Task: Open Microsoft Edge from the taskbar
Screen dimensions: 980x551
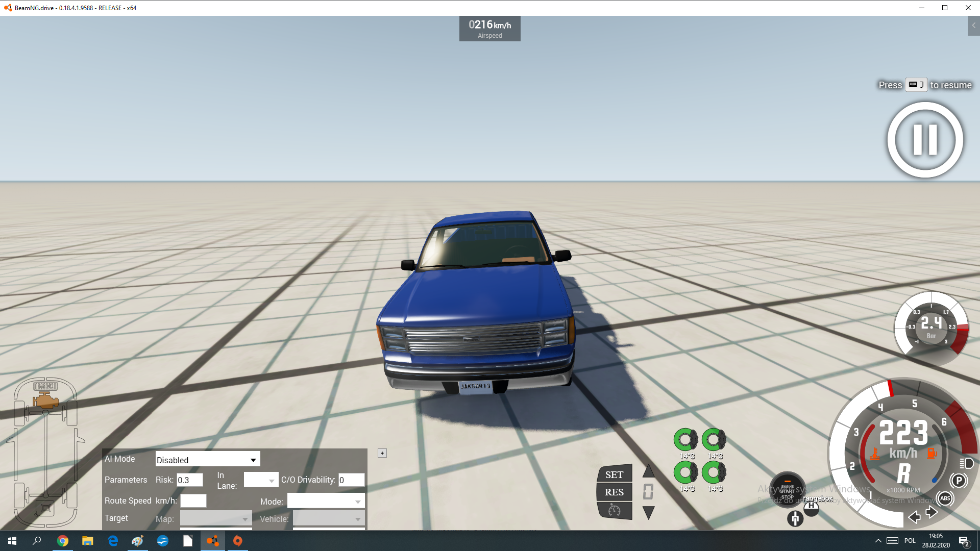Action: pyautogui.click(x=112, y=541)
